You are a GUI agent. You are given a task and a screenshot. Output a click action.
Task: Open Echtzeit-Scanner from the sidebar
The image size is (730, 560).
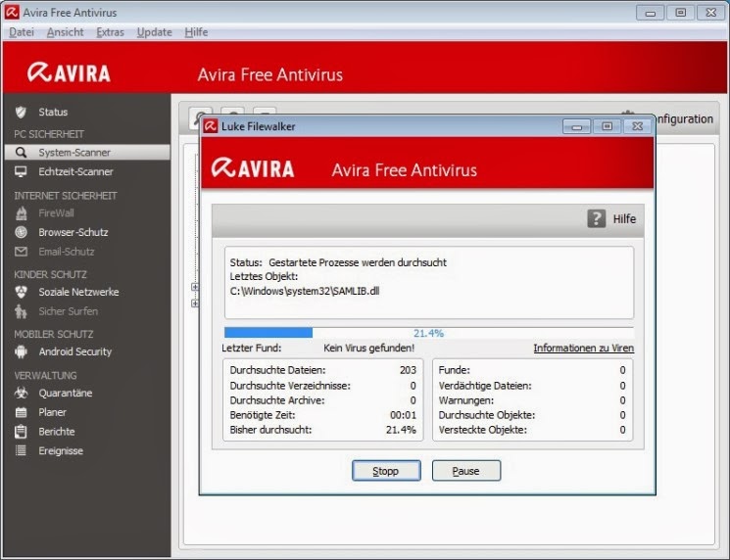coord(75,171)
